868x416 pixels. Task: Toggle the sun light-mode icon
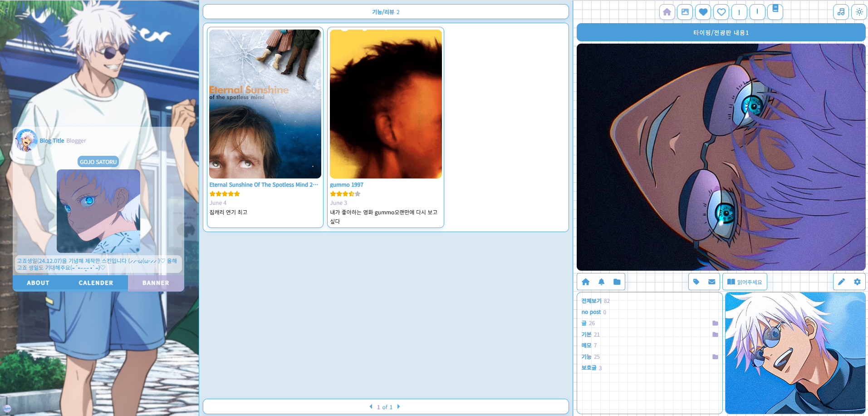[x=859, y=12]
